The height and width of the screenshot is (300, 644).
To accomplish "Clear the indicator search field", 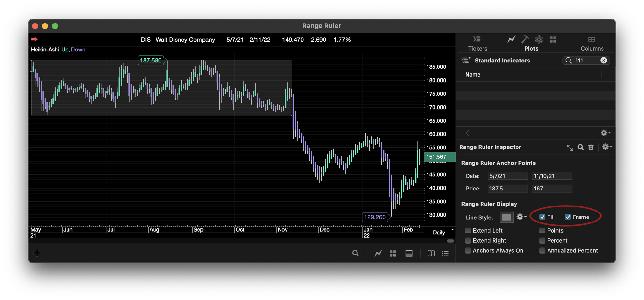I will [x=603, y=61].
